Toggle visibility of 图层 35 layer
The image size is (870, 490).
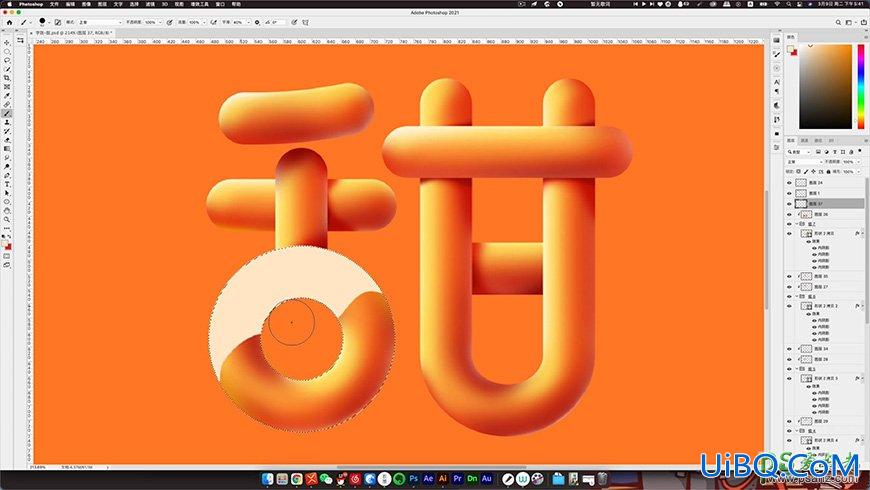(x=790, y=276)
